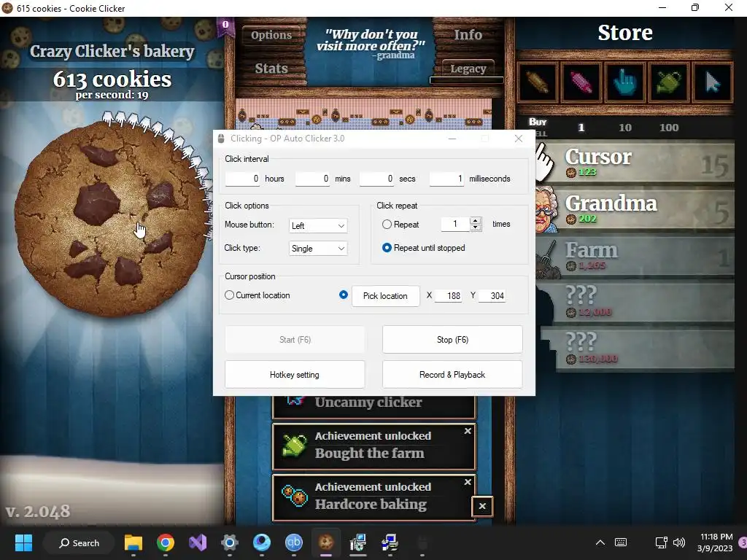The height and width of the screenshot is (560, 747).
Task: Buy the pink rolling pin upgrade
Action: (581, 82)
